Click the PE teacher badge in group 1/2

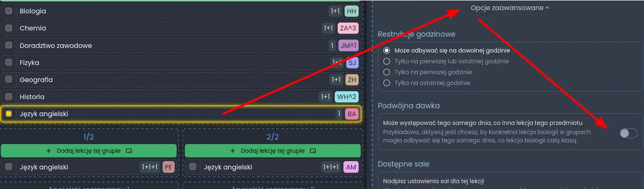169,167
